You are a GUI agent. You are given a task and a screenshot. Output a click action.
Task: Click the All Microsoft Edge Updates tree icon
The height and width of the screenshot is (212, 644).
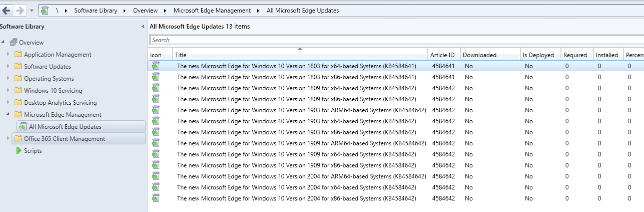(x=23, y=127)
